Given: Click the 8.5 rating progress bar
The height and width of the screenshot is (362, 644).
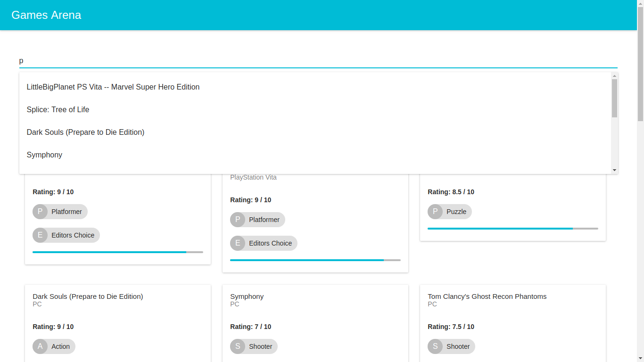Looking at the screenshot, I should point(513,229).
